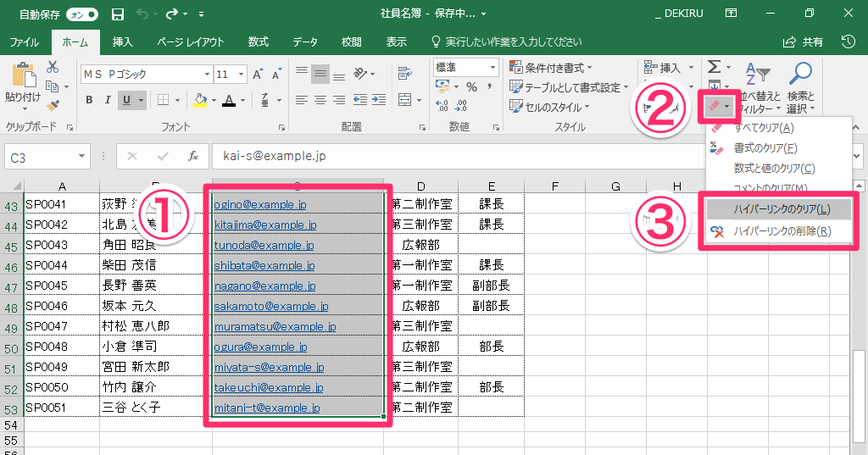The image size is (868, 455).
Task: Switch to the 表示 tab
Action: 397,42
